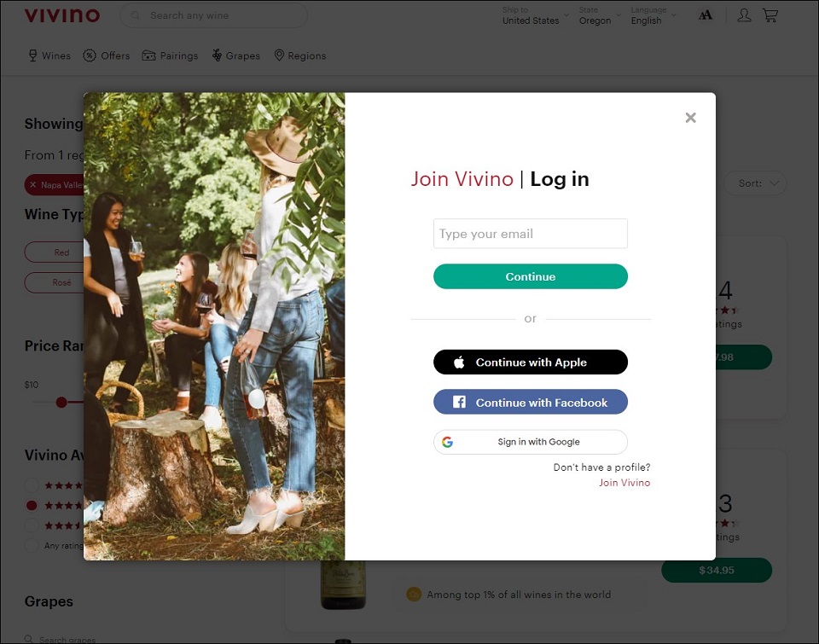Viewport: 819px width, 644px height.
Task: Click the search magnifier icon
Action: tap(136, 15)
